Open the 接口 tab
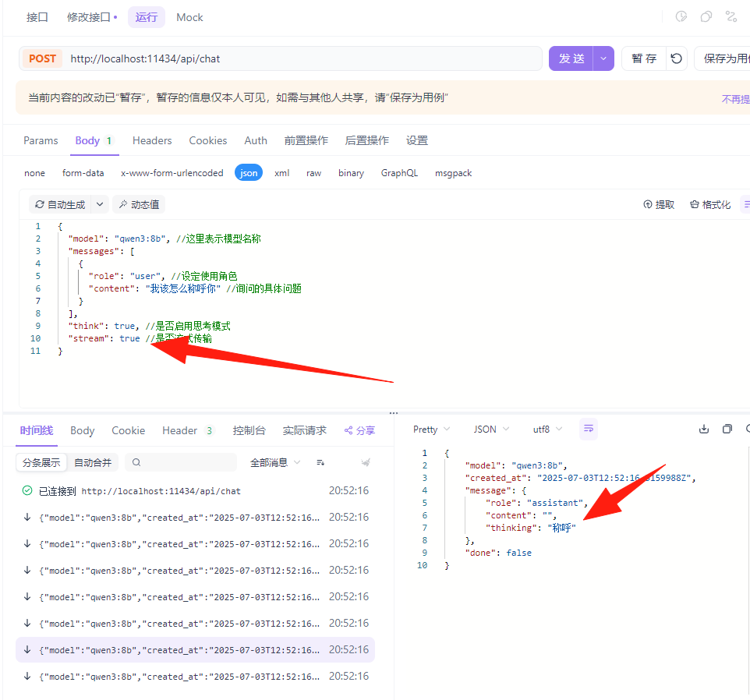This screenshot has width=750, height=700. [37, 17]
